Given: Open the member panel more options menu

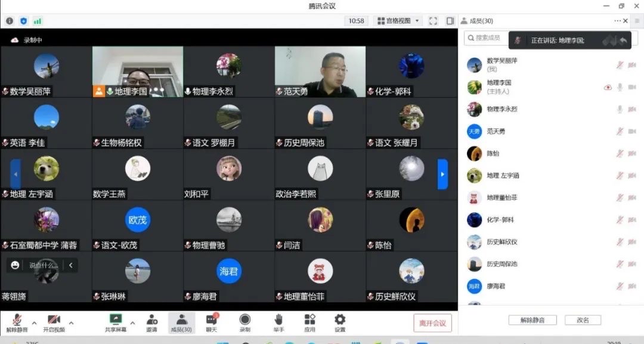Looking at the screenshot, I should tap(617, 20).
